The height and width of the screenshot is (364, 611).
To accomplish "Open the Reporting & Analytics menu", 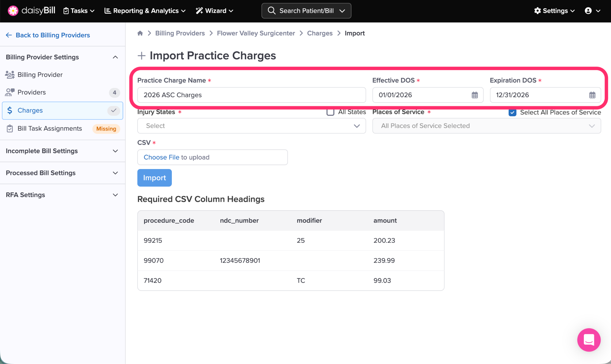I will [x=145, y=11].
